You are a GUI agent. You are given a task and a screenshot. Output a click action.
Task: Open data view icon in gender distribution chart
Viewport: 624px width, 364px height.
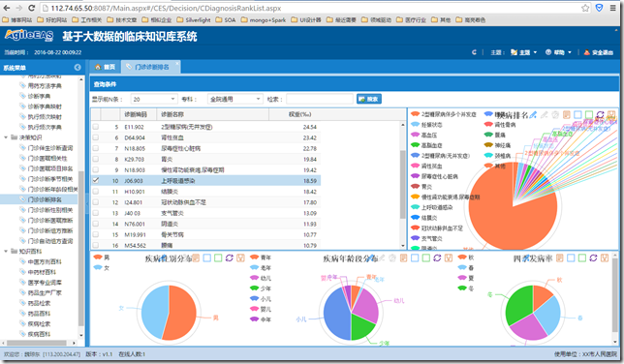(196, 258)
